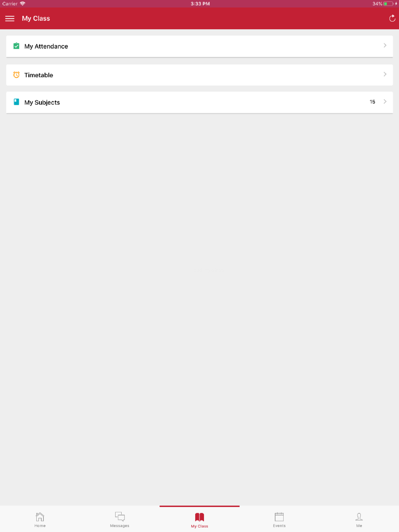Open the Timetable row
This screenshot has height=532, width=399.
point(199,75)
